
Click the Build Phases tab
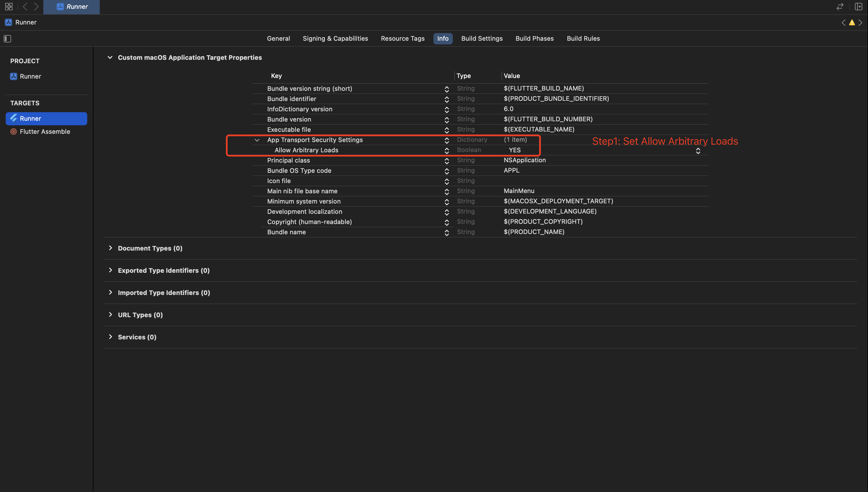(534, 38)
